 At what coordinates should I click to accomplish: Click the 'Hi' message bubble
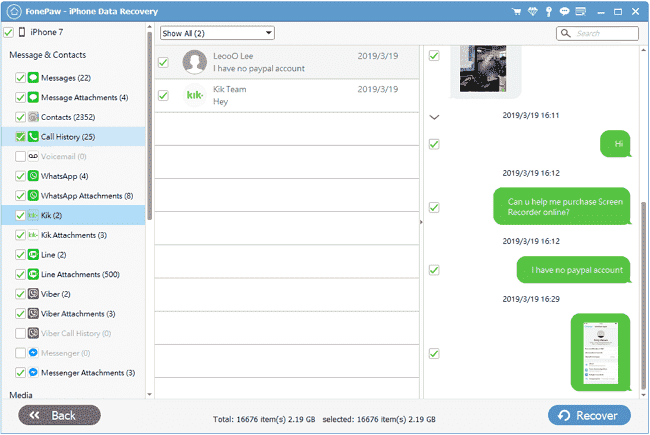coord(615,144)
